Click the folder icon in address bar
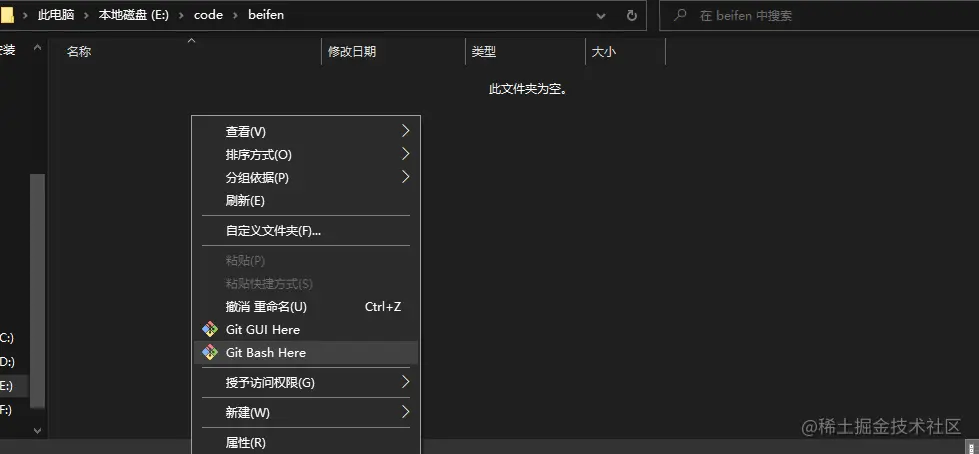 click(7, 15)
